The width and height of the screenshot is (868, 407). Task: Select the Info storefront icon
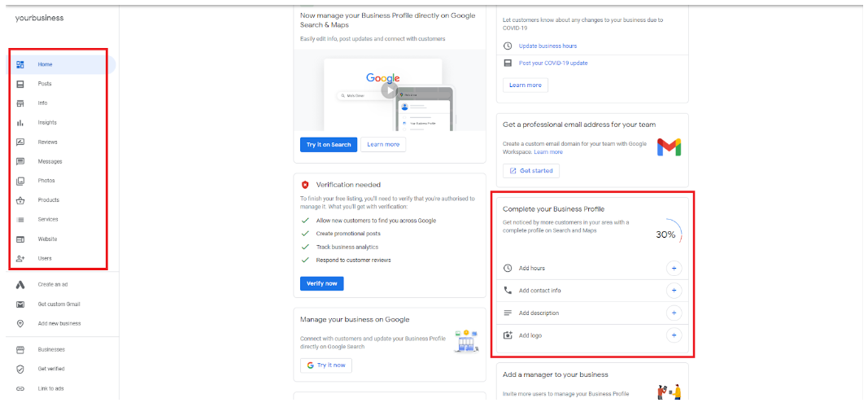tap(20, 103)
